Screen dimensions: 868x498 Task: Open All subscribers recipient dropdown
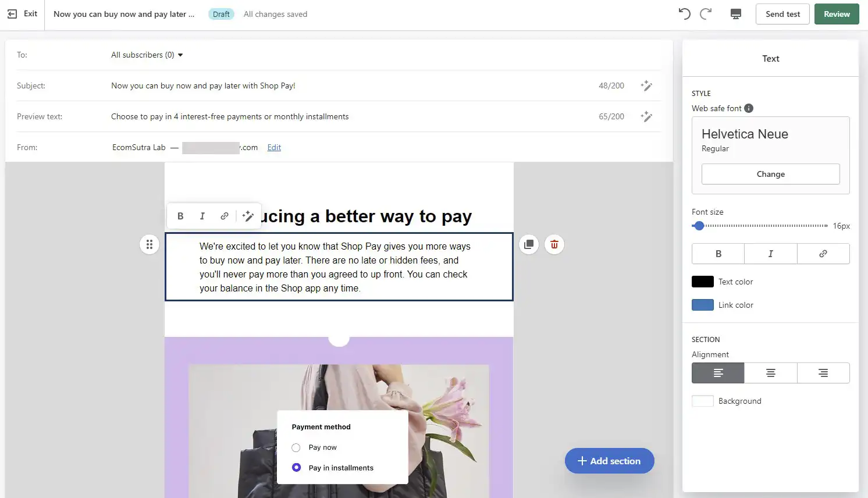coord(147,55)
